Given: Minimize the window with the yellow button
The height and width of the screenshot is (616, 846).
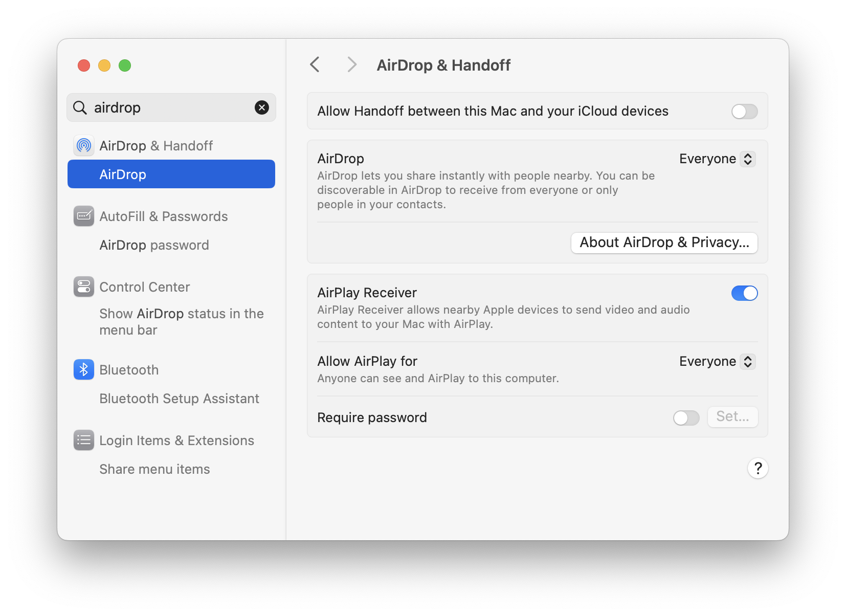Looking at the screenshot, I should 104,65.
